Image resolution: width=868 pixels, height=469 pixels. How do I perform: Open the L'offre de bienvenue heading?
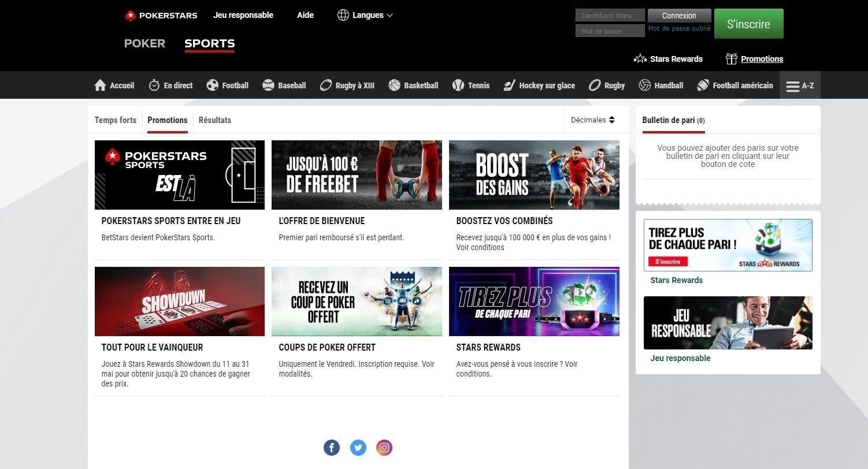click(x=322, y=221)
